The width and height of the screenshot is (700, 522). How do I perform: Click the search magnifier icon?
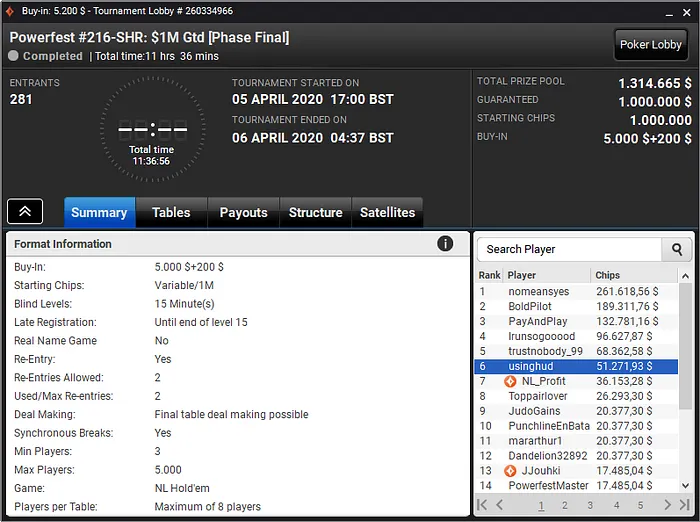click(x=676, y=249)
